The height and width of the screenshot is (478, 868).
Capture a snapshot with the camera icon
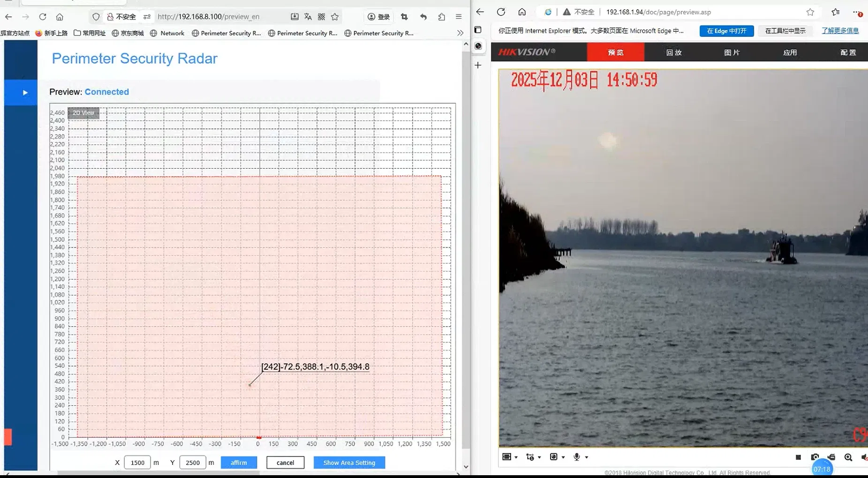tap(815, 457)
